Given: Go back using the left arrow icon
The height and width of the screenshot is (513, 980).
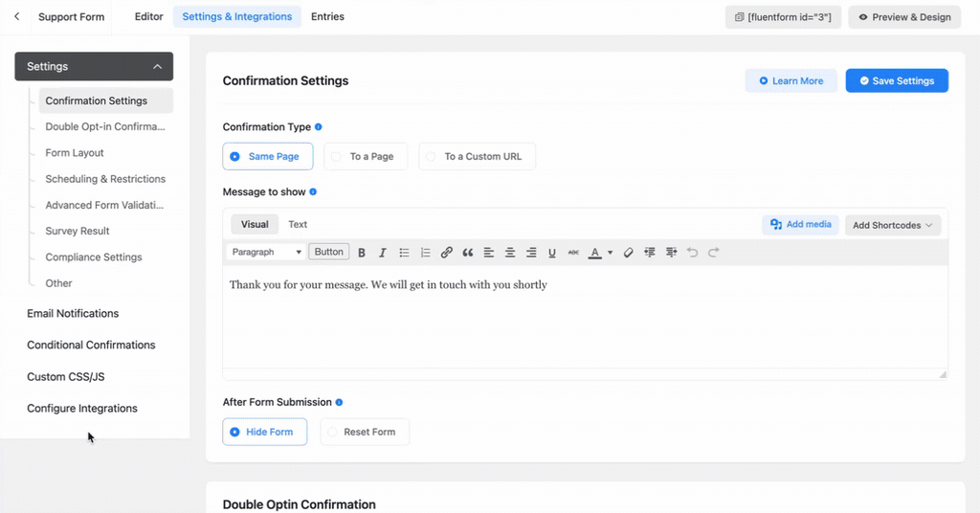Looking at the screenshot, I should [x=17, y=17].
